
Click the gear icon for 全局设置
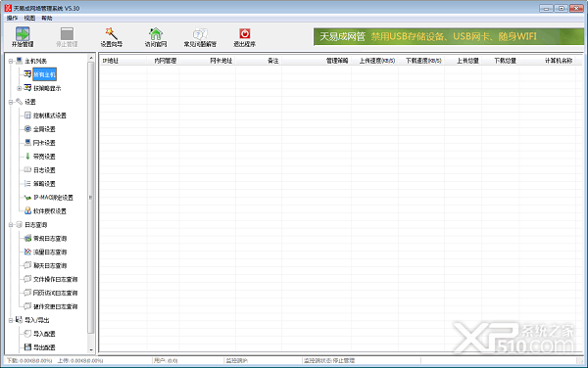click(27, 129)
